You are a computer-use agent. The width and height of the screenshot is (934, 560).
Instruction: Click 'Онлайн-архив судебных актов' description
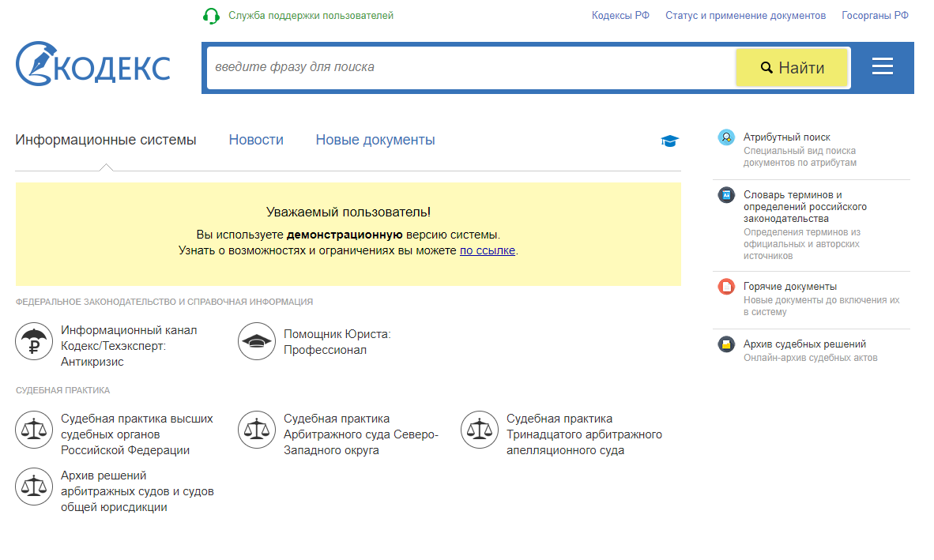point(810,358)
